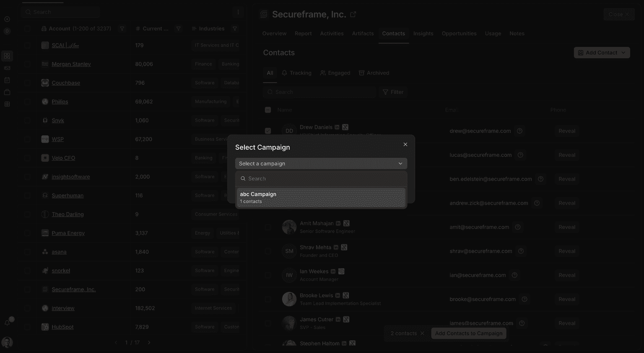Click Drew Daniels' LinkedIn icon
The width and height of the screenshot is (644, 353).
tap(337, 127)
